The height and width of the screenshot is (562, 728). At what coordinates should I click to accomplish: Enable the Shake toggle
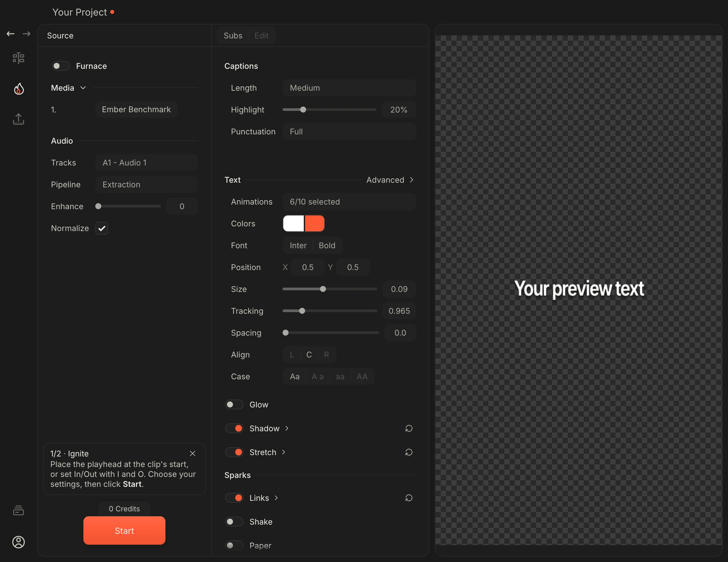[234, 522]
